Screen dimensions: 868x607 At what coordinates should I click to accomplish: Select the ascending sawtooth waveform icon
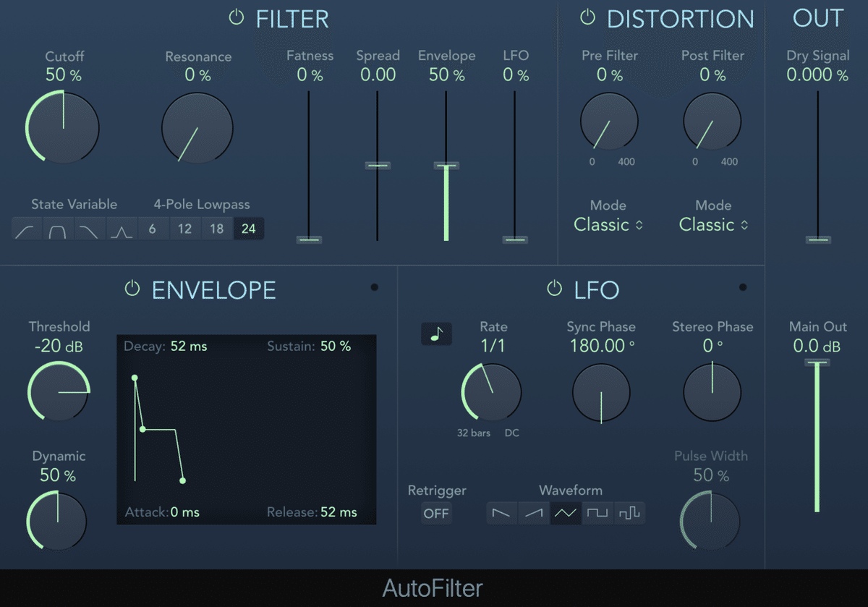pos(533,513)
